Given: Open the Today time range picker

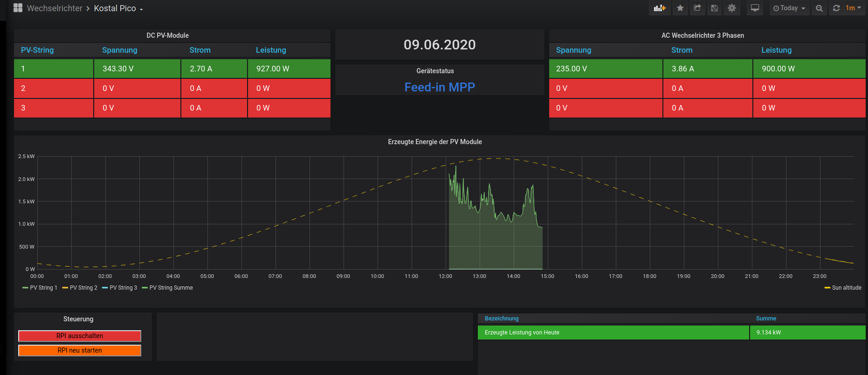Looking at the screenshot, I should point(789,8).
